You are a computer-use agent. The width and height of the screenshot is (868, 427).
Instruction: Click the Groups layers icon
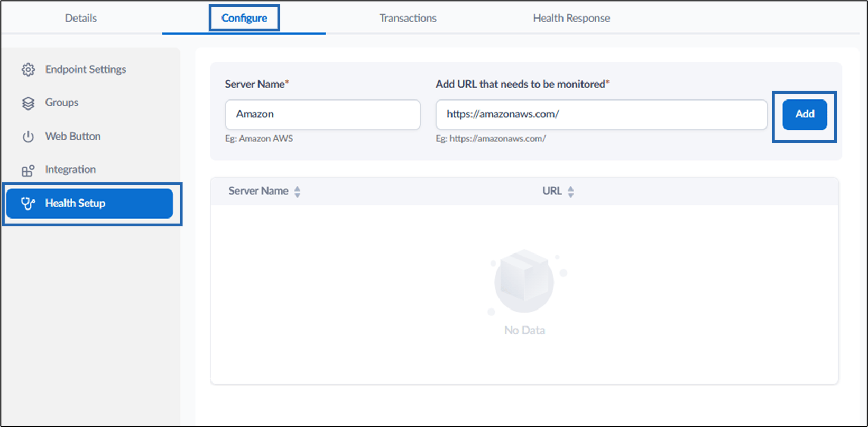[x=28, y=103]
